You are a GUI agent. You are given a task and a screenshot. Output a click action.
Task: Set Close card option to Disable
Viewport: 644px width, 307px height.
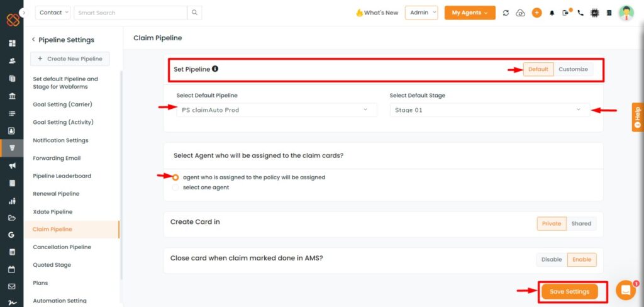(x=552, y=259)
